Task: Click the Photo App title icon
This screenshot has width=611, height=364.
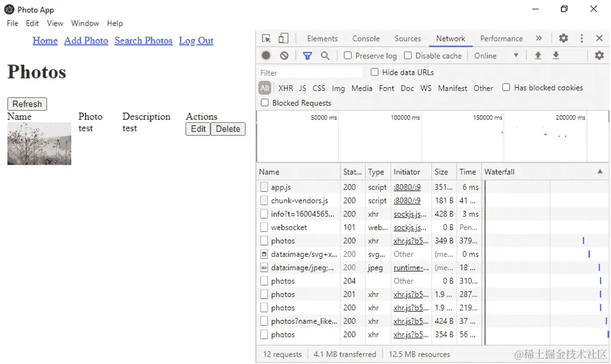Action: pyautogui.click(x=9, y=9)
